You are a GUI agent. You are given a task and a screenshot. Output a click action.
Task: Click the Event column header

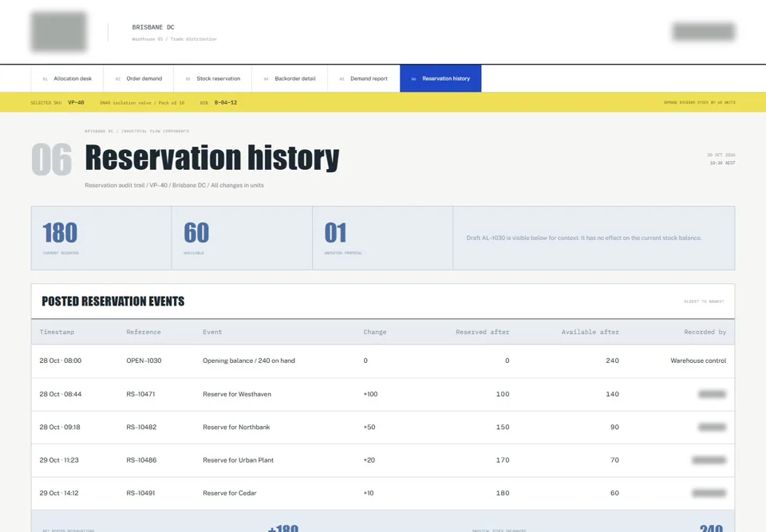212,332
